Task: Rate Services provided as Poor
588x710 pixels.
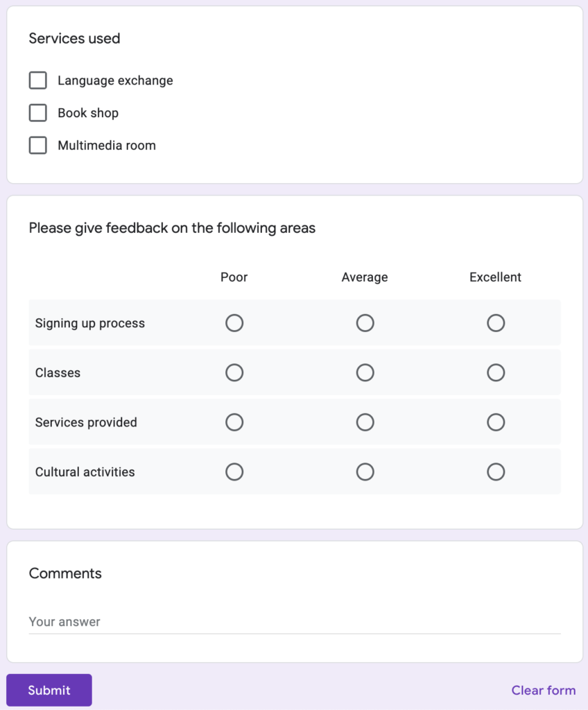Action: (234, 422)
